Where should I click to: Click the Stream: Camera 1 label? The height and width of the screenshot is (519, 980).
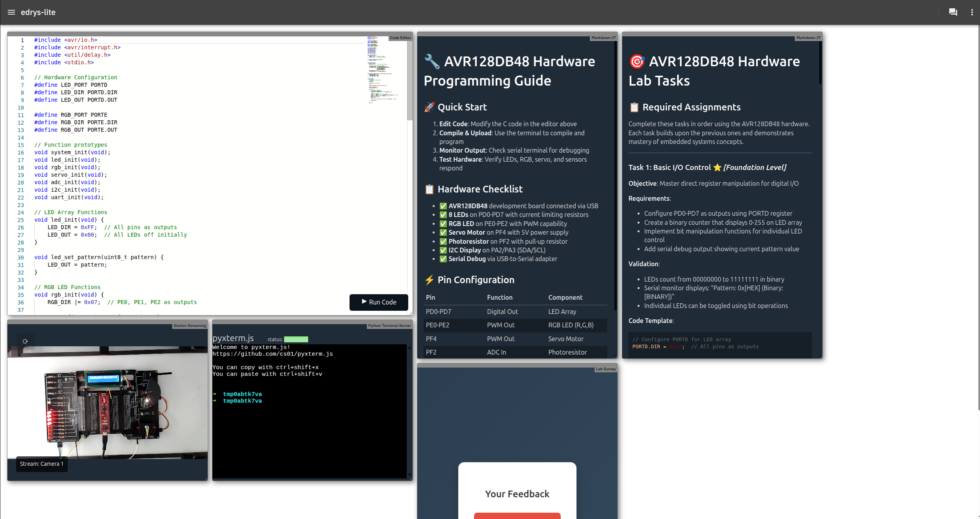point(41,464)
